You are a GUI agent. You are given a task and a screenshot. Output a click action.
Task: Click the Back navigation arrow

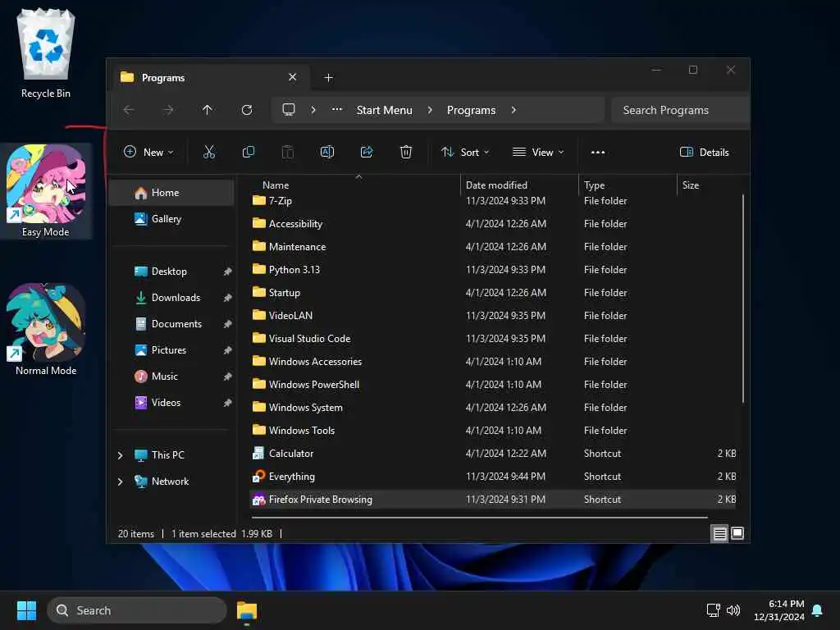[x=129, y=110]
